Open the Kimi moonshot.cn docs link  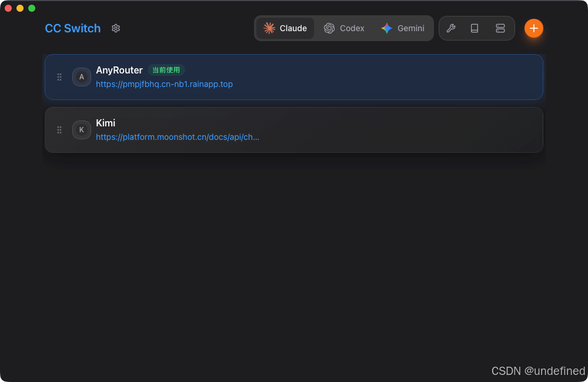[x=178, y=137]
